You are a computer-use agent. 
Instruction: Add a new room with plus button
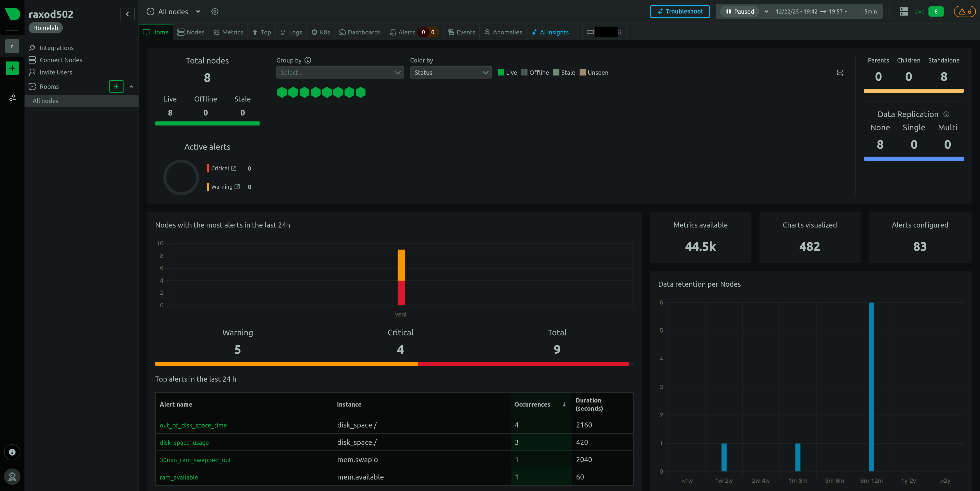pyautogui.click(x=116, y=86)
